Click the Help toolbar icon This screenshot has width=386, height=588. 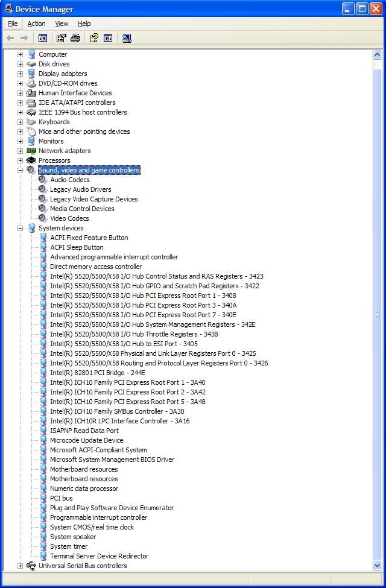(93, 38)
